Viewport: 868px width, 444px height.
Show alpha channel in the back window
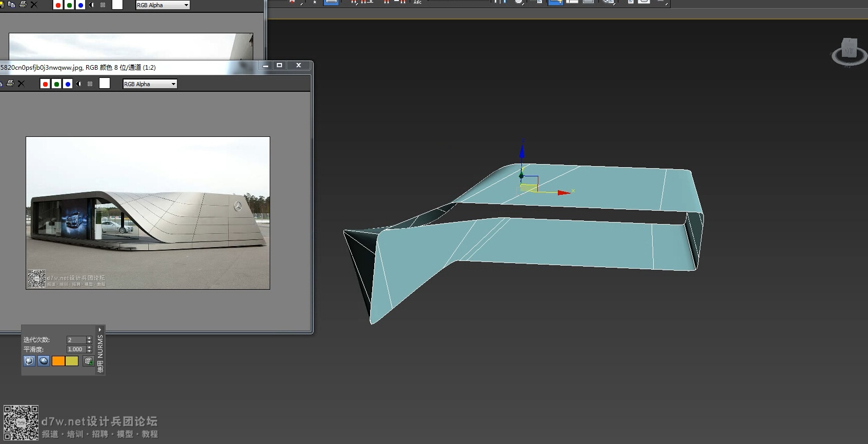pyautogui.click(x=92, y=5)
